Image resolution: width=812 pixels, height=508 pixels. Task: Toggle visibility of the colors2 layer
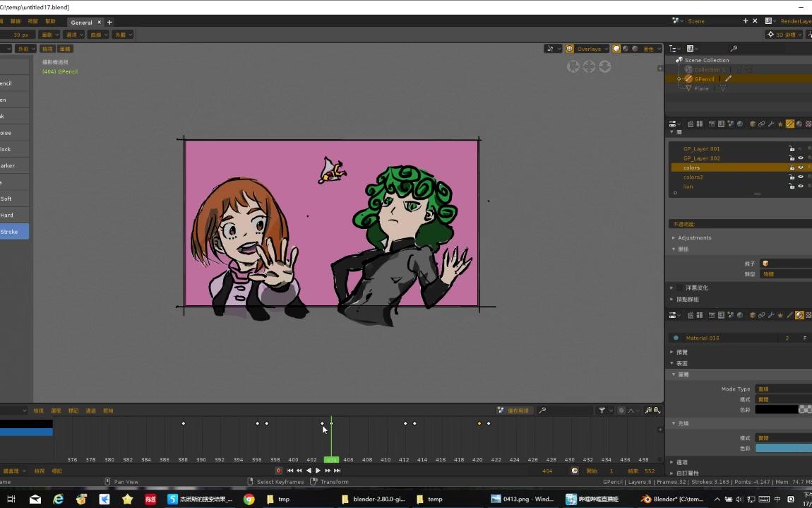(801, 177)
